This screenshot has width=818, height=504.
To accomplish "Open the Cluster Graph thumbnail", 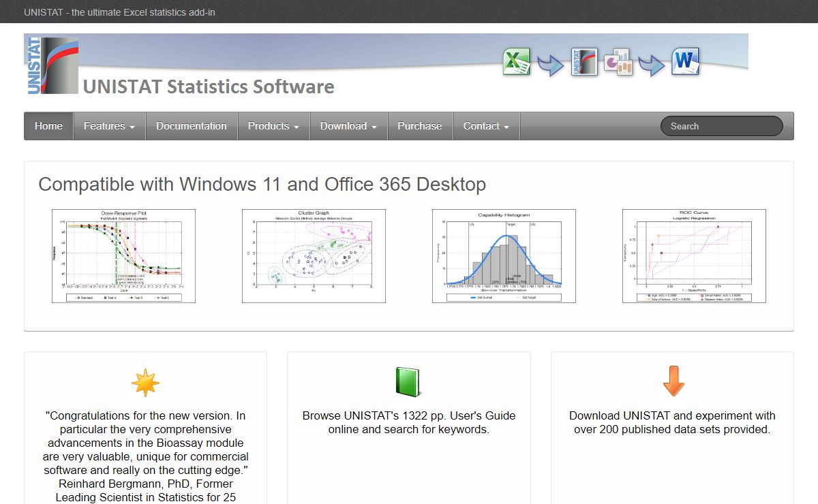I will click(x=314, y=256).
